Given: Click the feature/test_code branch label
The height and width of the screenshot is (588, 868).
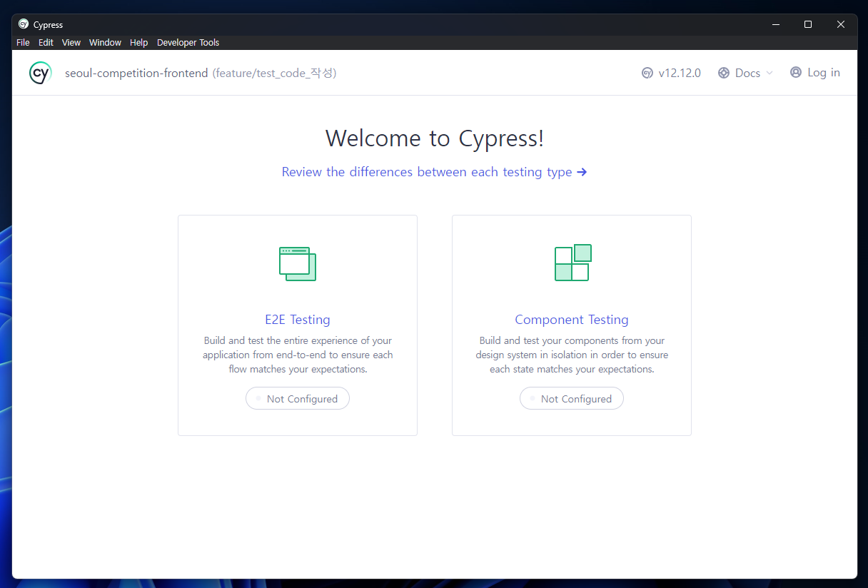Looking at the screenshot, I should pos(274,73).
